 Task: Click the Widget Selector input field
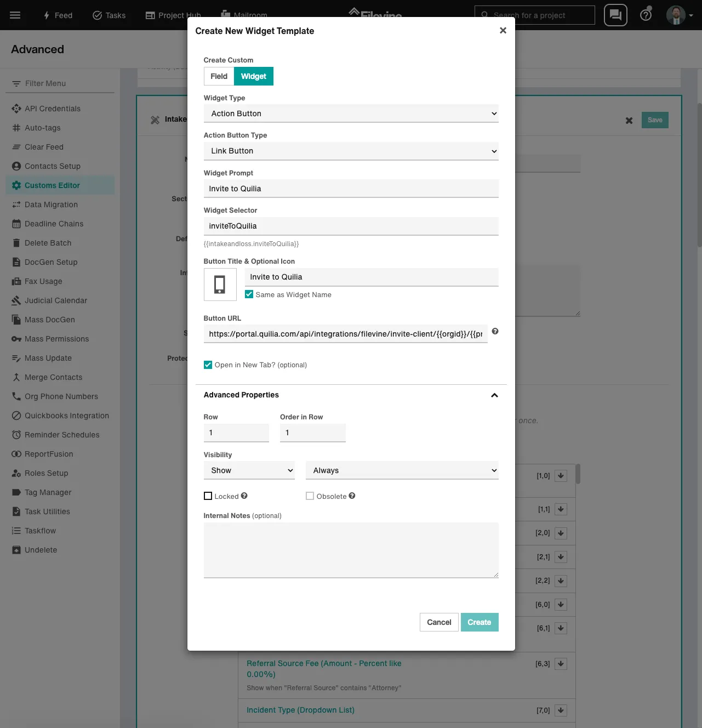(351, 226)
